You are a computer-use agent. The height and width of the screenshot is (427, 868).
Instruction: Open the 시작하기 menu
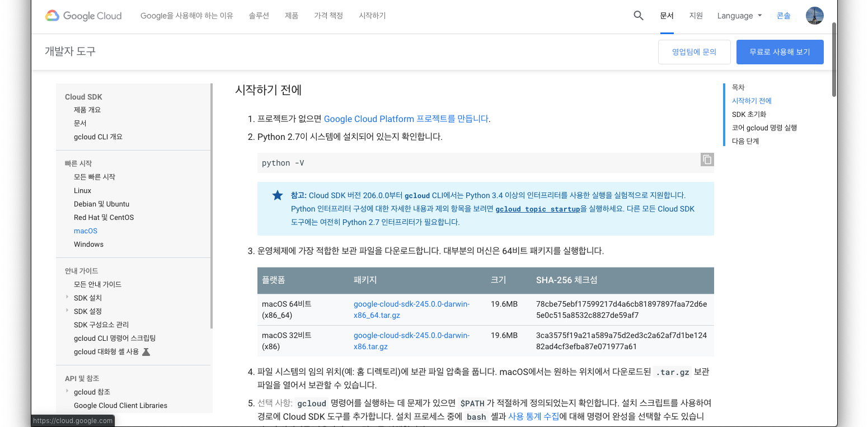(372, 16)
